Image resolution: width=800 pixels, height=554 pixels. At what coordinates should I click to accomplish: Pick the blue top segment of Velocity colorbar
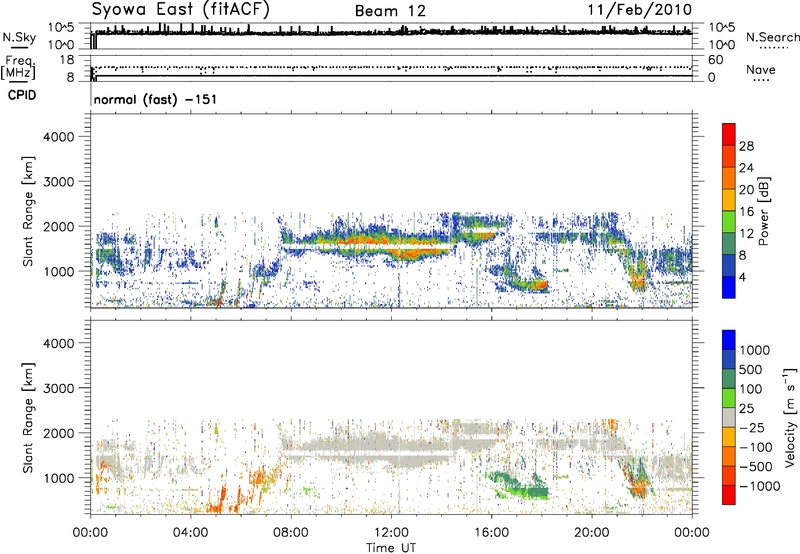pos(729,340)
